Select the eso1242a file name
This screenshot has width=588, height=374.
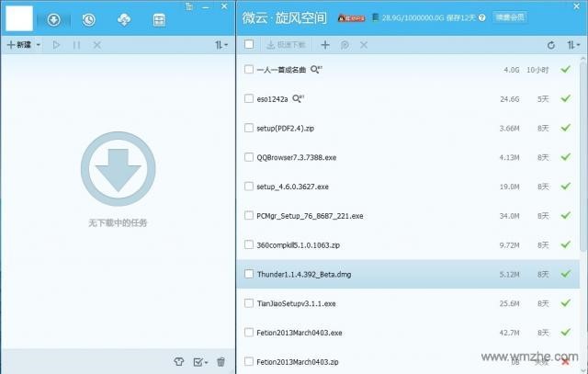point(272,99)
